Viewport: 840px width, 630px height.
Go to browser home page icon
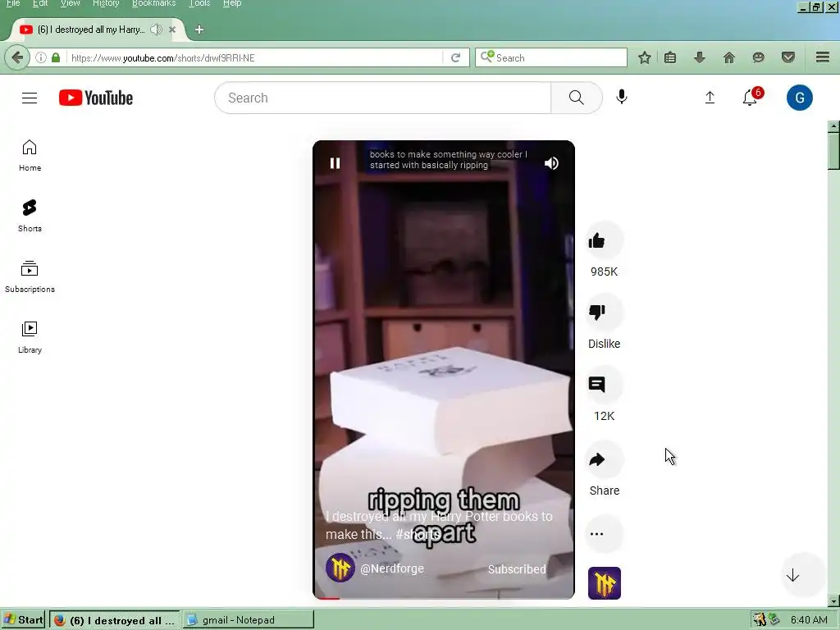(729, 57)
